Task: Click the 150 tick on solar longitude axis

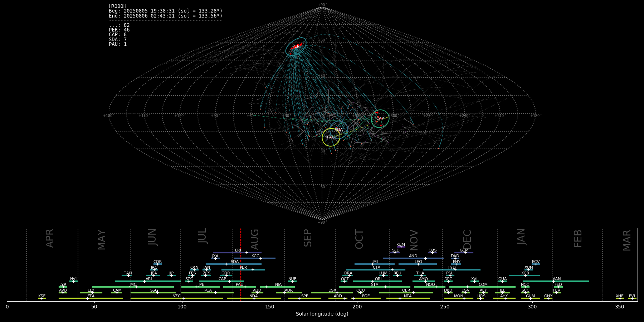Action: 269,307
